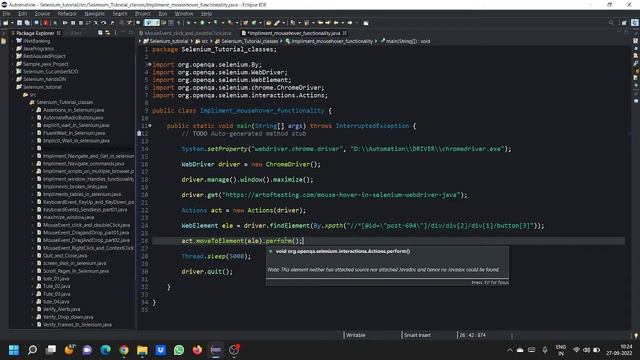Expand the Verify_Drop_down.java node
The height and width of the screenshot is (360, 640).
point(33,317)
